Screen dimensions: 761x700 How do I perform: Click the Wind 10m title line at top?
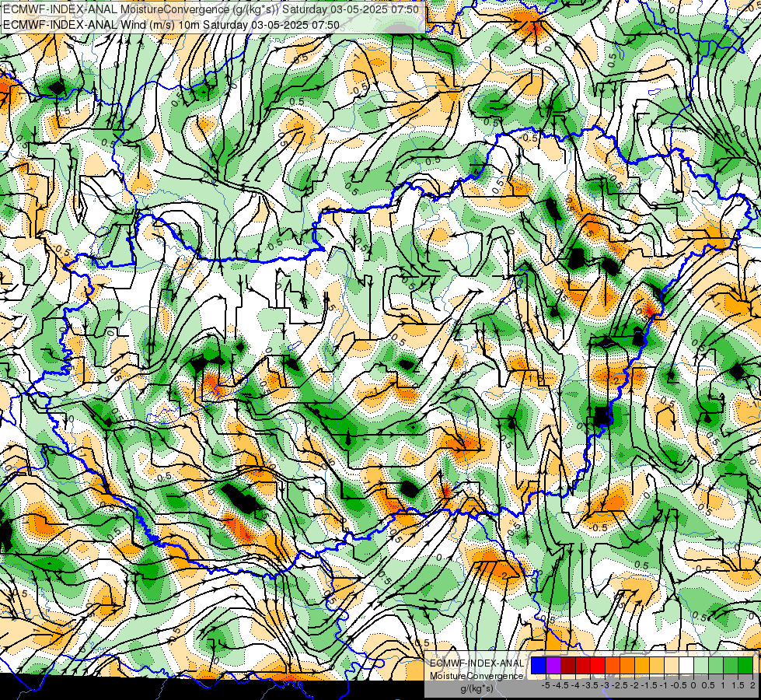click(x=171, y=25)
